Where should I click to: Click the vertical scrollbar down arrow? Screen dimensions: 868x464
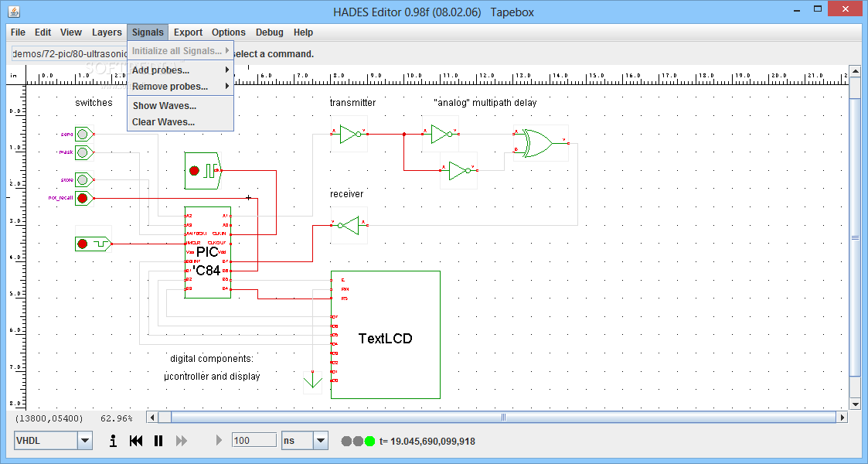856,404
